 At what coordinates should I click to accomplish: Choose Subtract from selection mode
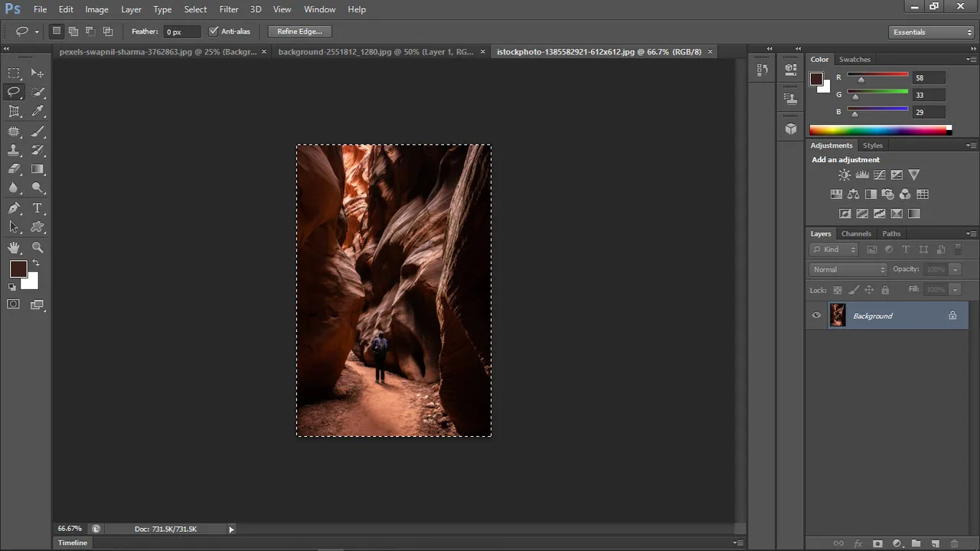[90, 31]
